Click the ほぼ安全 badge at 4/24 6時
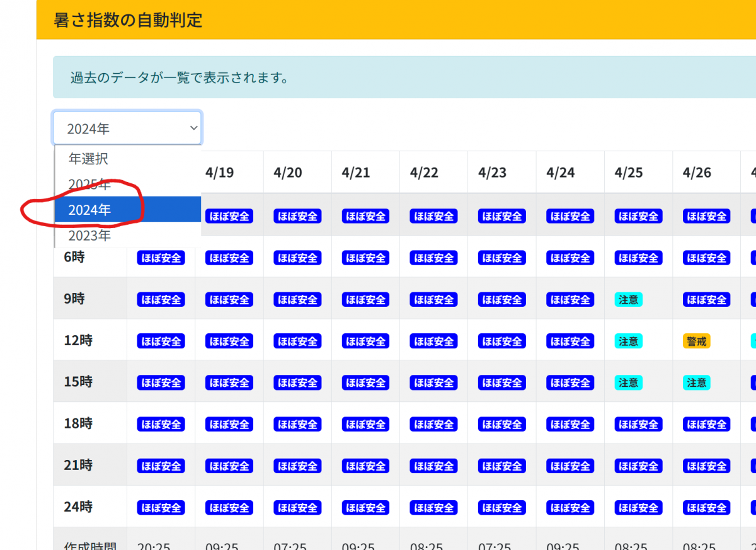Image resolution: width=756 pixels, height=550 pixels. (570, 258)
